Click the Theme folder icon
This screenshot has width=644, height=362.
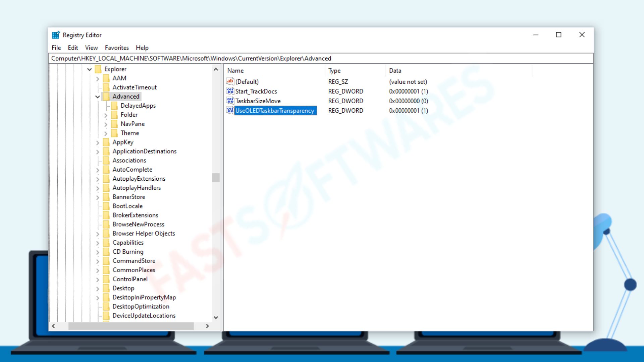pos(114,133)
